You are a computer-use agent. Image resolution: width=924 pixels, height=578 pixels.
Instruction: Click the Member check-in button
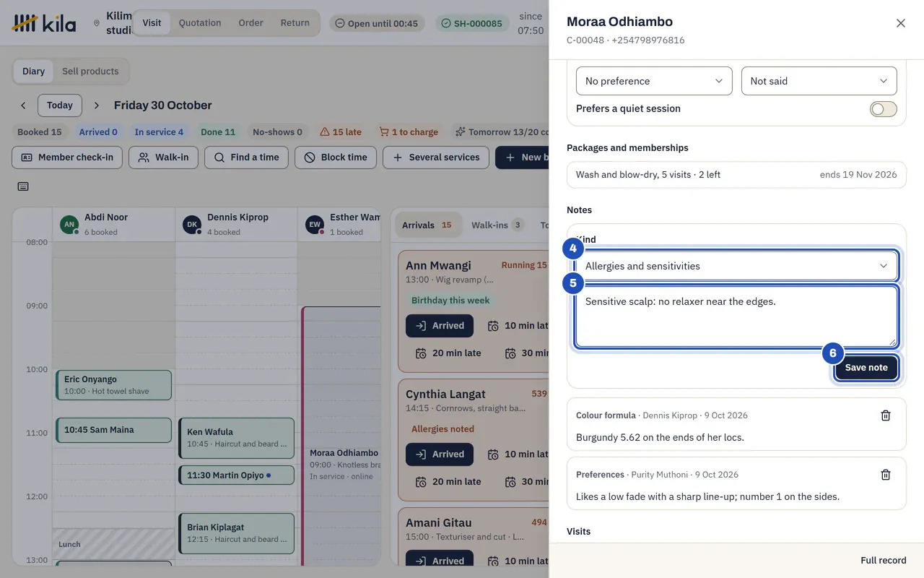67,158
